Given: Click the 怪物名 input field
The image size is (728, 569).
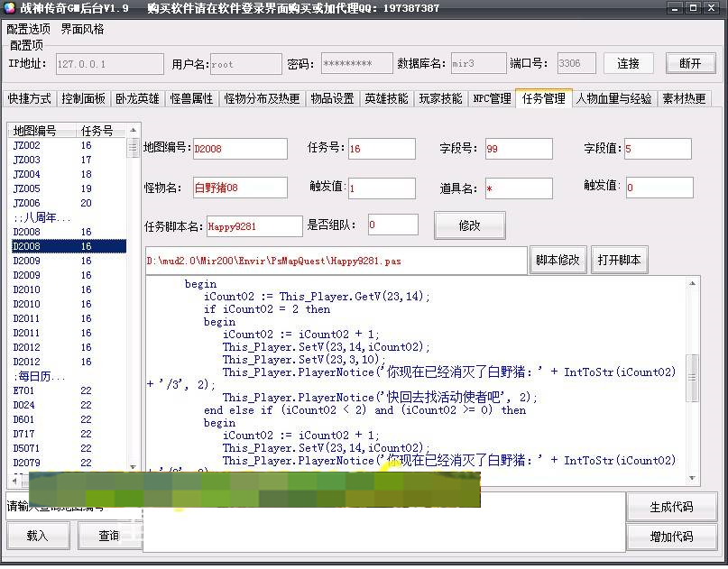Looking at the screenshot, I should point(240,188).
